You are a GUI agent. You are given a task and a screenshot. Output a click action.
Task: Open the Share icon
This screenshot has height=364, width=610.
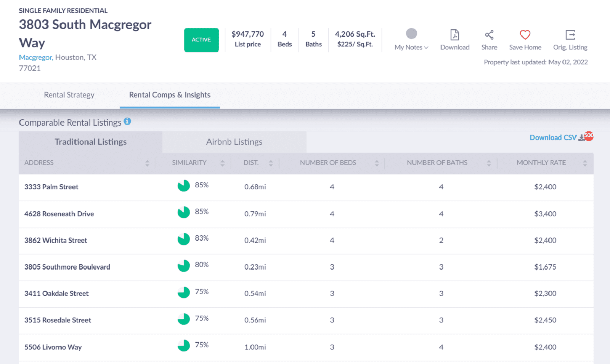point(489,35)
